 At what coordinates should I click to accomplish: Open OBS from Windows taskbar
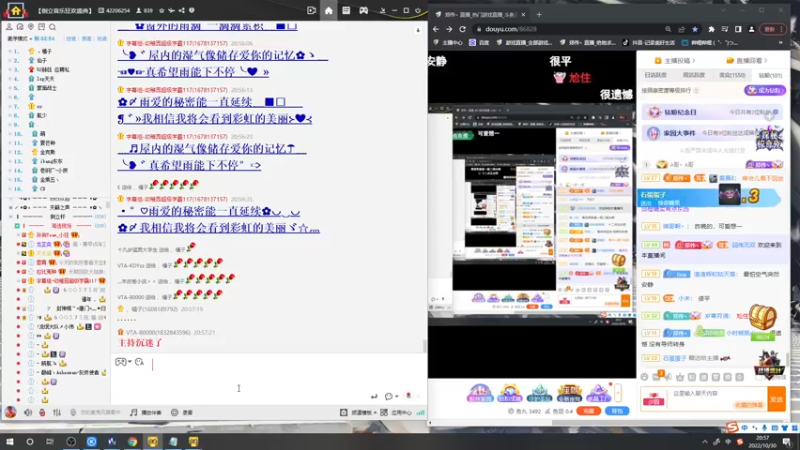click(71, 441)
